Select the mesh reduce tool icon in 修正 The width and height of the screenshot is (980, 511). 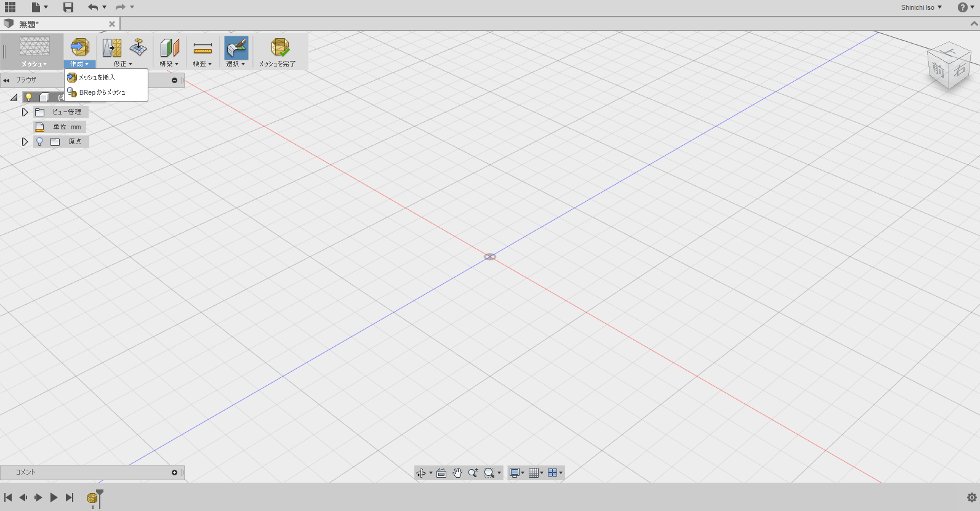[111, 47]
